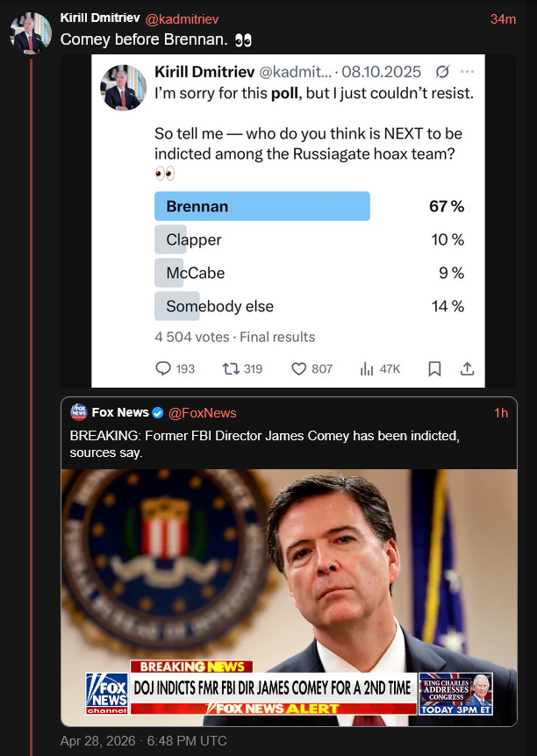Click the share icon on the poll post
This screenshot has width=537, height=756.
tap(467, 368)
